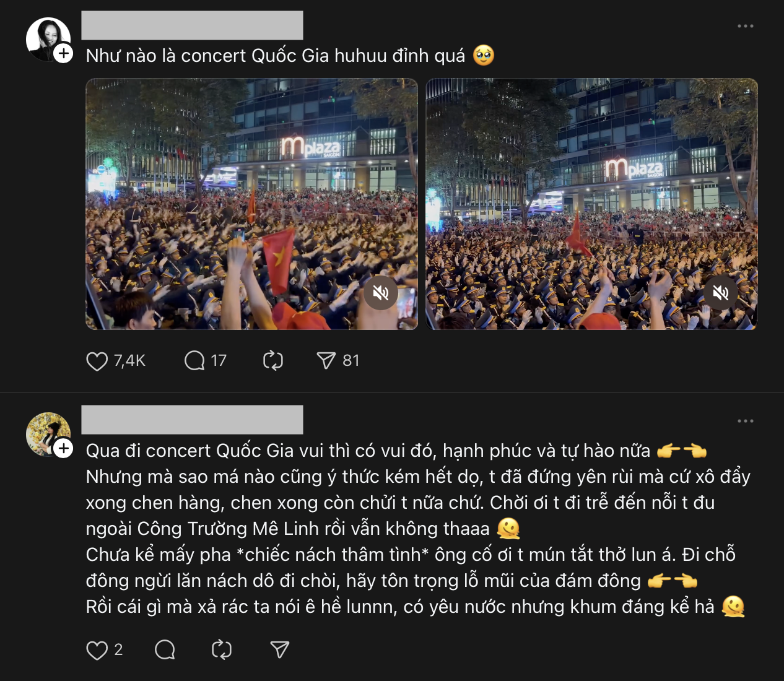Image resolution: width=784 pixels, height=681 pixels.
Task: Repost the second text-only post
Action: [x=222, y=650]
